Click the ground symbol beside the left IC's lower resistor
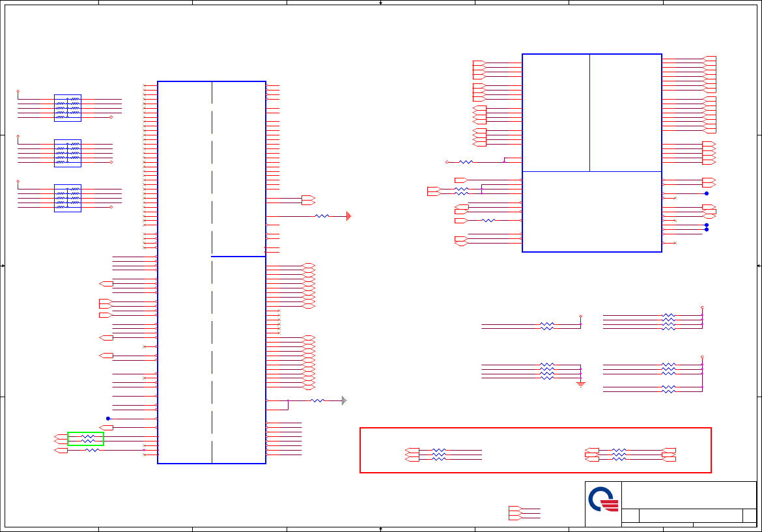 (344, 401)
